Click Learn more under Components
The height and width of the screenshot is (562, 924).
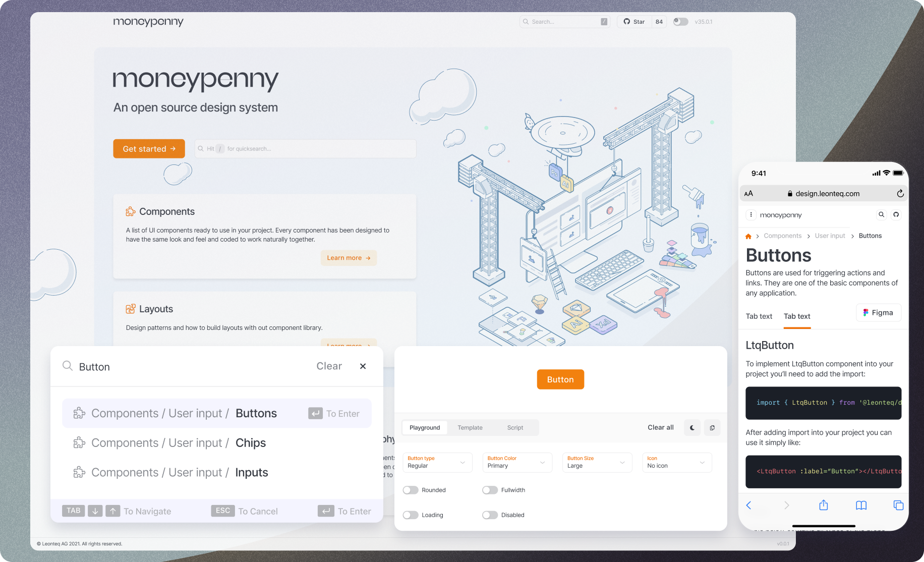coord(349,257)
